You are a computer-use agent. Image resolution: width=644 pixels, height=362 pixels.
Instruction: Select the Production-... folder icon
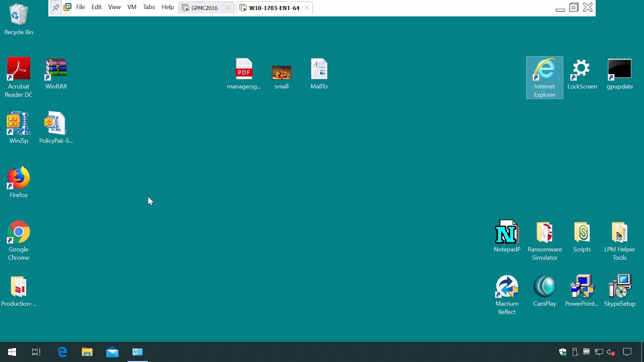[19, 291]
